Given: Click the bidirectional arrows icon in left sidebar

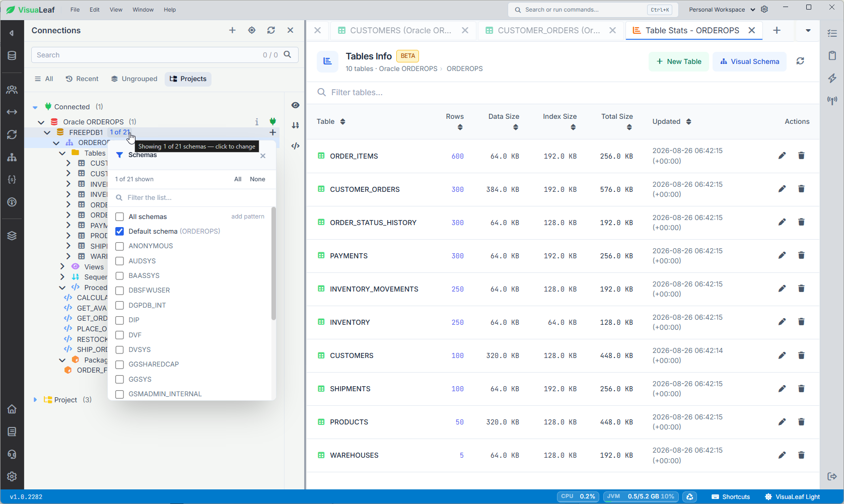Looking at the screenshot, I should pyautogui.click(x=12, y=112).
